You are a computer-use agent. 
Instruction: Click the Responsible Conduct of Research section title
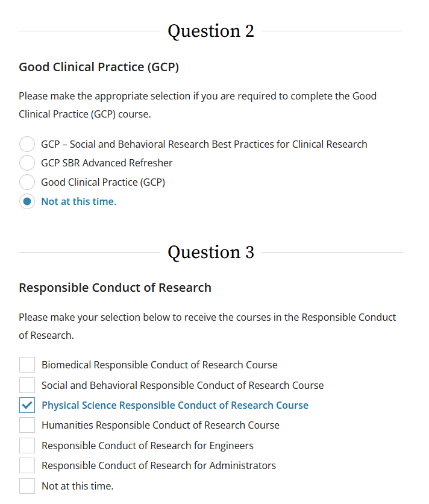[114, 288]
